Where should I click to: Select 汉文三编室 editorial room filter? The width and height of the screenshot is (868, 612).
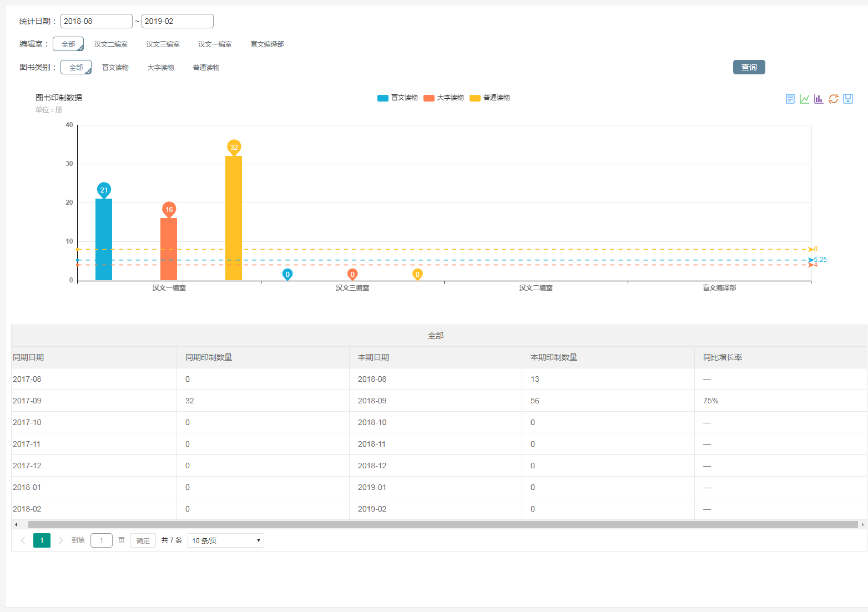[163, 44]
